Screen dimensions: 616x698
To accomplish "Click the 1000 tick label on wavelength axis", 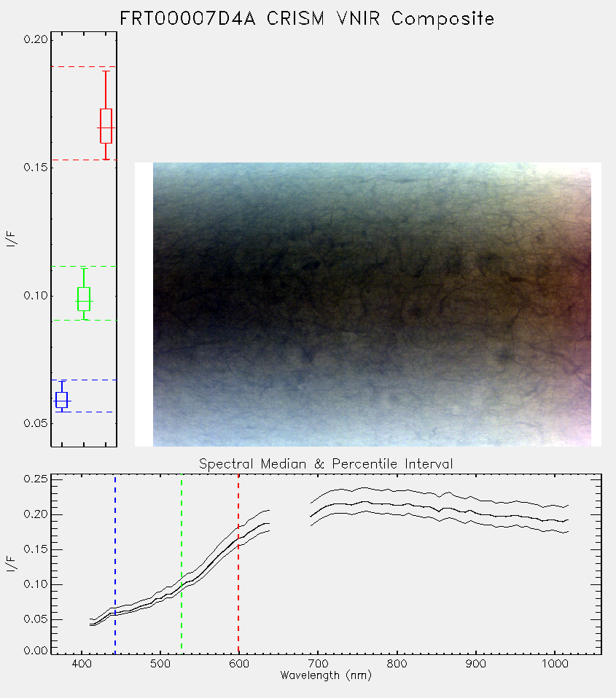I will click(555, 664).
